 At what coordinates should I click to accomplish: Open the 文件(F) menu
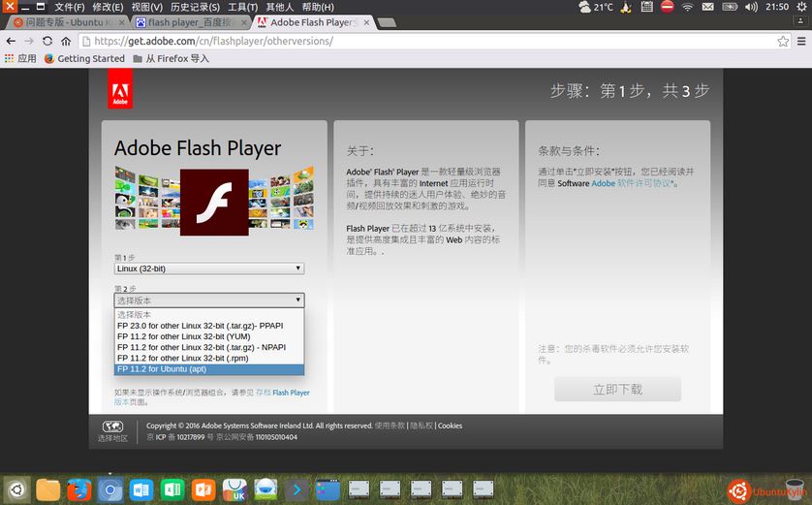[x=70, y=7]
